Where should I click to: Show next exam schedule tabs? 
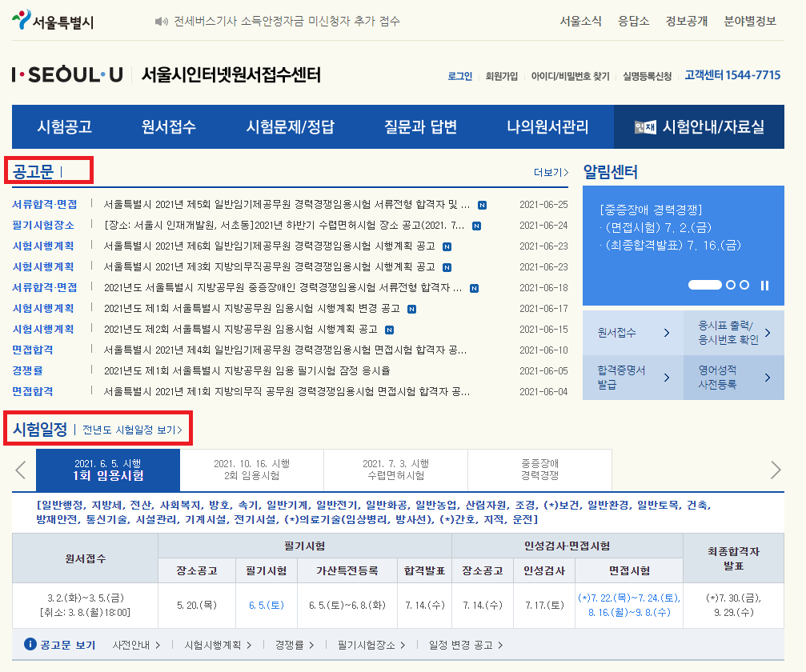(776, 470)
